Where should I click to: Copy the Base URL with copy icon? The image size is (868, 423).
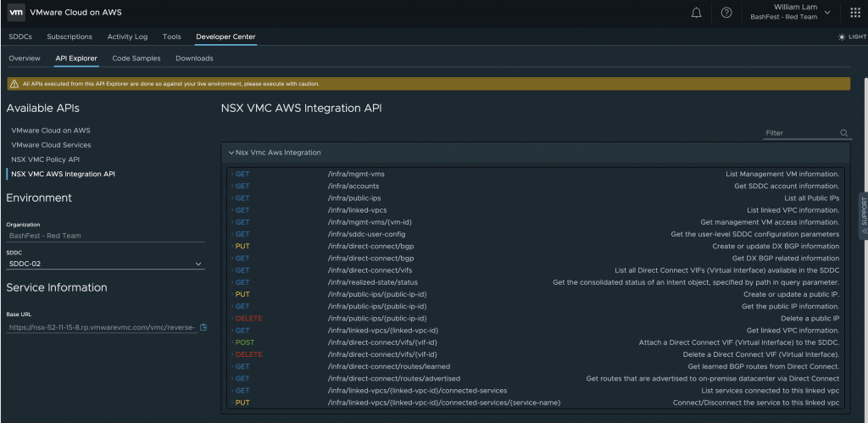click(x=203, y=327)
